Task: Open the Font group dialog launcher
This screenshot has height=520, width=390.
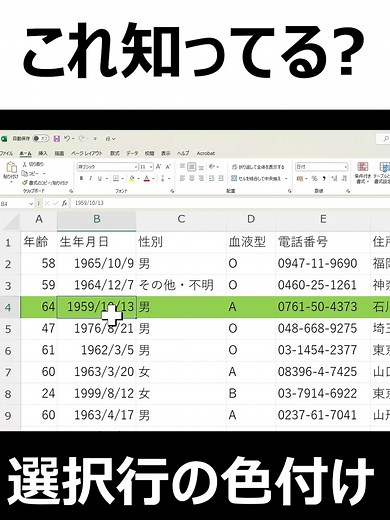Action: (172, 191)
